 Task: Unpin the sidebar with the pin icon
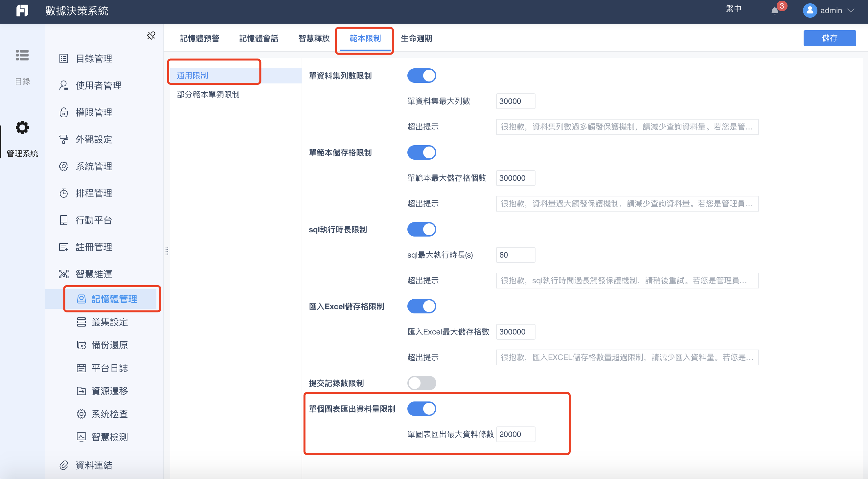151,35
